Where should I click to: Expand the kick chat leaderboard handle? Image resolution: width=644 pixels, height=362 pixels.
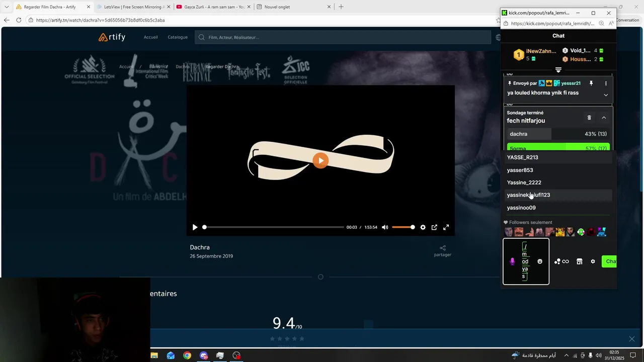558,70
